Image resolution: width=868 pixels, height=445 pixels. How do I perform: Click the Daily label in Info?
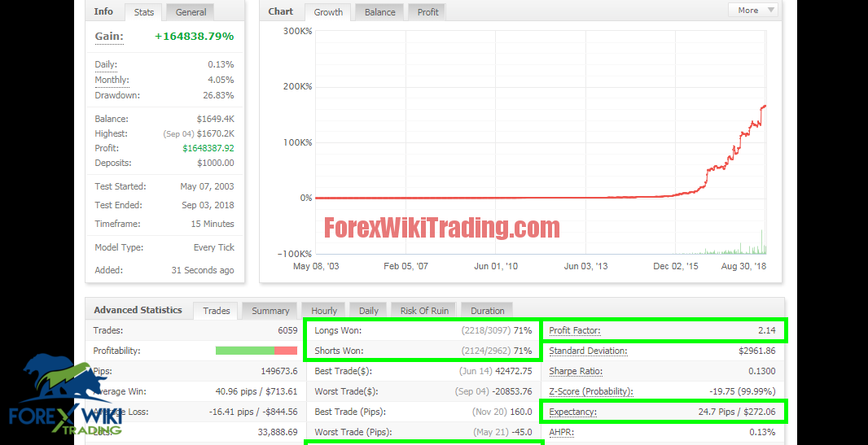106,65
